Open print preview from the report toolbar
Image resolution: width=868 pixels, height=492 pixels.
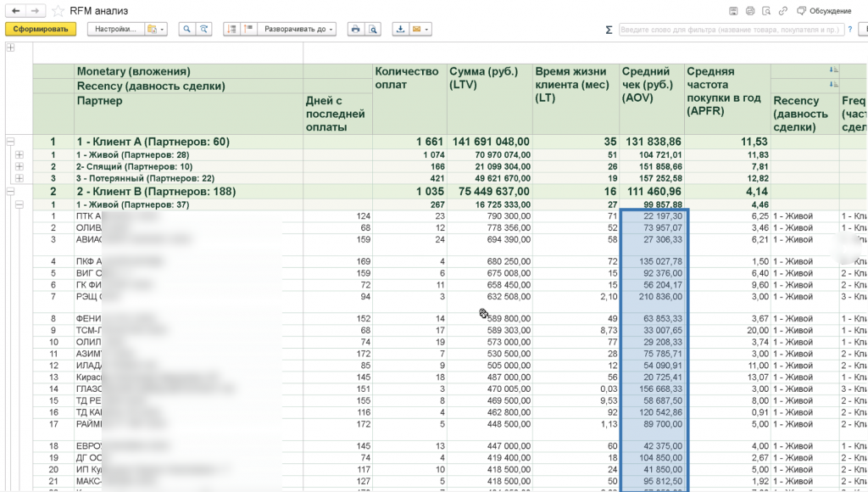373,29
